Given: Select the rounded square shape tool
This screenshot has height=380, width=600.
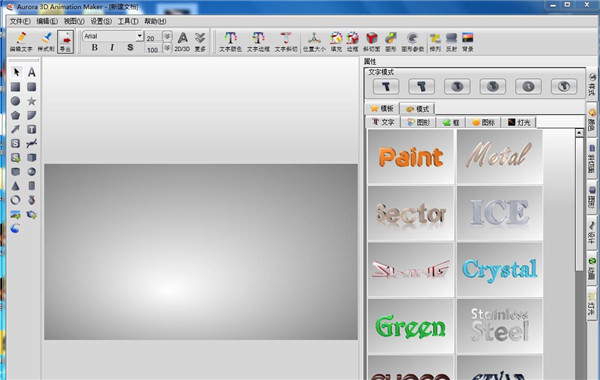Looking at the screenshot, I should pyautogui.click(x=32, y=87).
